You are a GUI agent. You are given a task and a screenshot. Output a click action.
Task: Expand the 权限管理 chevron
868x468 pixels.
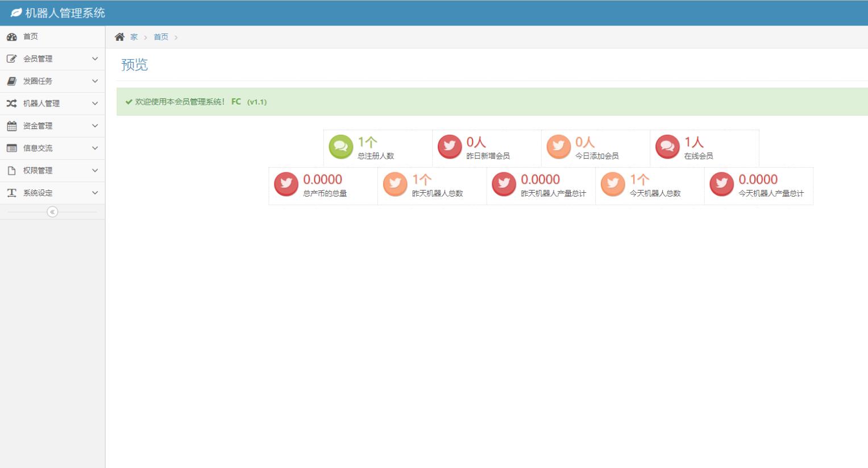(95, 171)
